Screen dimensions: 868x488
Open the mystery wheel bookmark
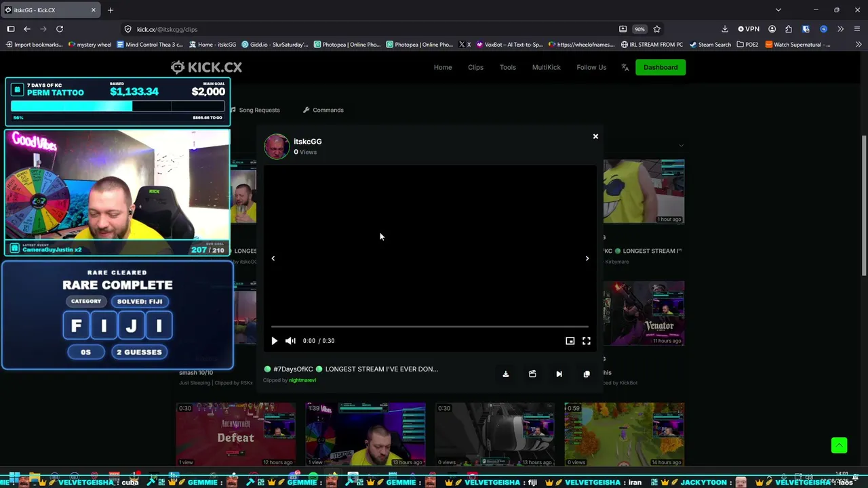[x=90, y=45]
